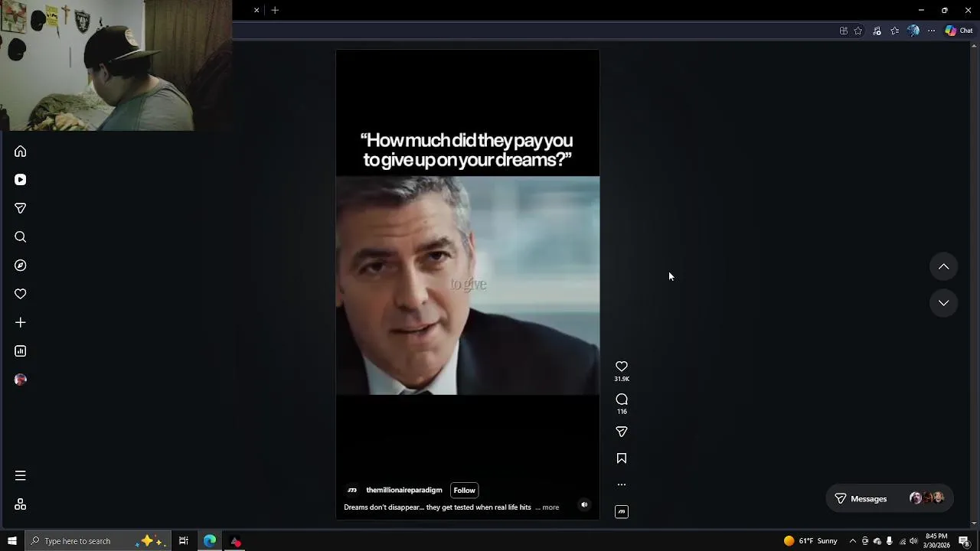Open the media control music icon

point(877,31)
